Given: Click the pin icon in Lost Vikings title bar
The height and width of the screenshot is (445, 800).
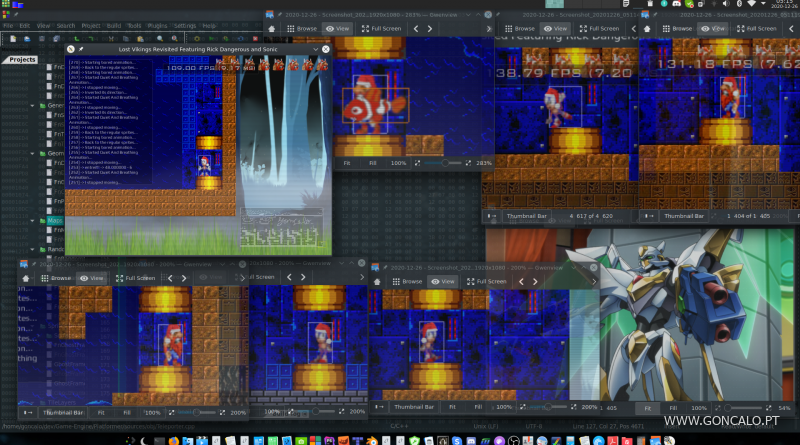Looking at the screenshot, I should point(81,48).
